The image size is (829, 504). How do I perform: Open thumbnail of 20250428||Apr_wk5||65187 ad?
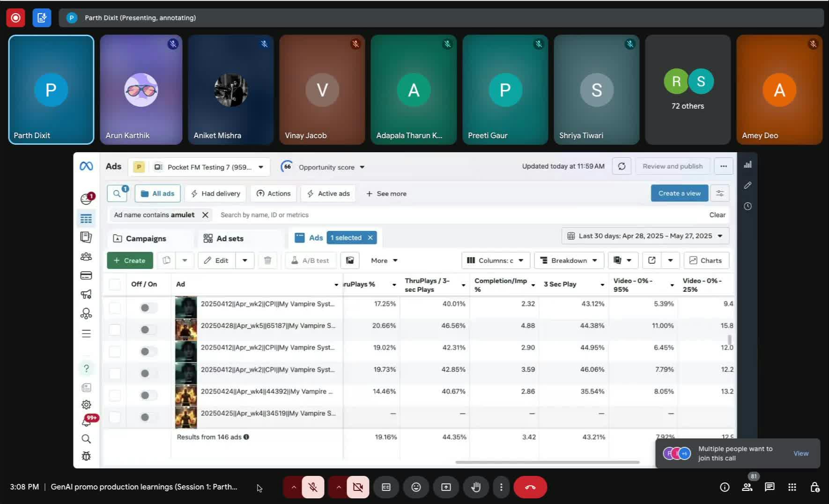pyautogui.click(x=186, y=329)
